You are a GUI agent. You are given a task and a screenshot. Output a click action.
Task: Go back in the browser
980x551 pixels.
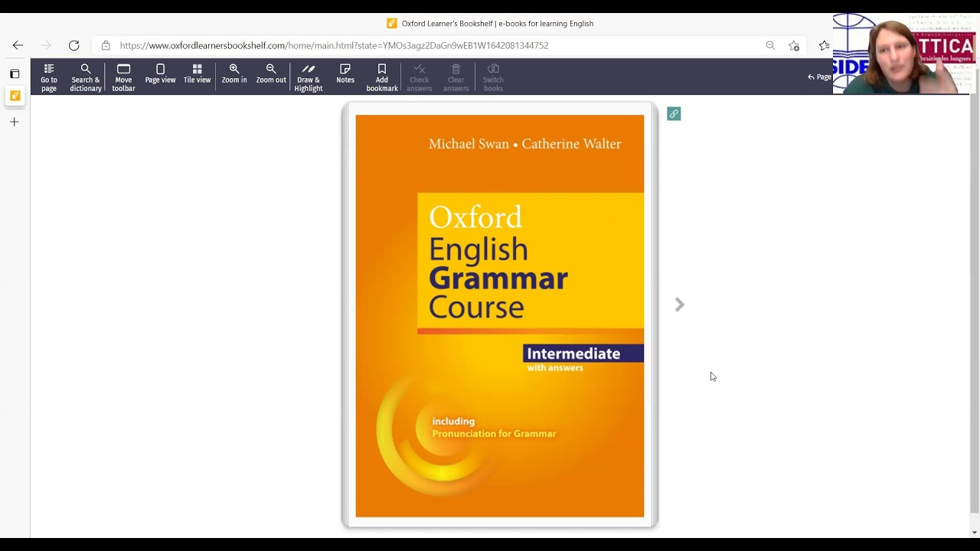coord(18,45)
